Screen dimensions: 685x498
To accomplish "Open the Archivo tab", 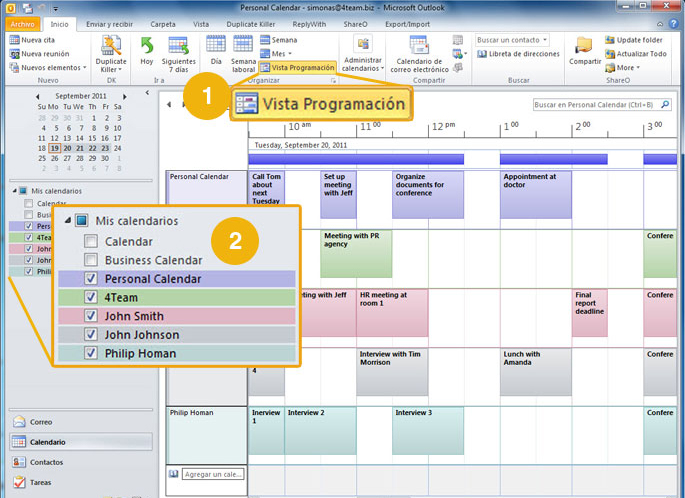I will pyautogui.click(x=23, y=24).
